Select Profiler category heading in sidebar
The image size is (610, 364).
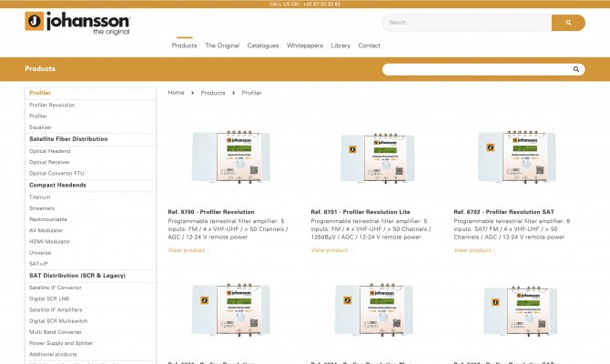click(x=40, y=93)
